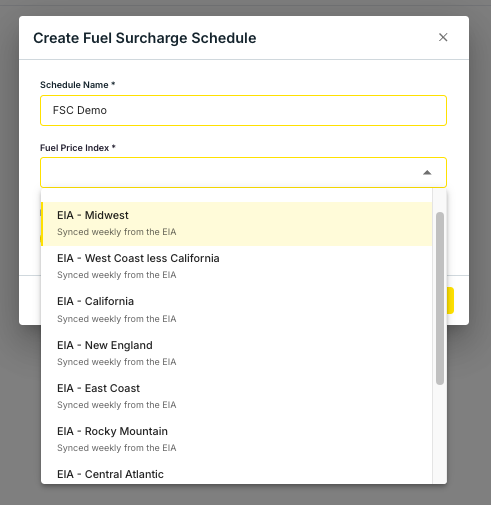Click the Create Fuel Surcharge Schedule title

point(145,38)
